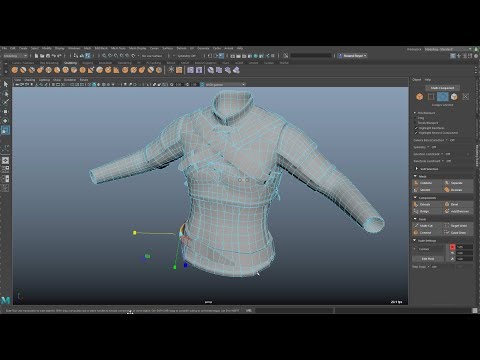
Task: Select Pick/Marquee radio option
Action: coord(416,113)
